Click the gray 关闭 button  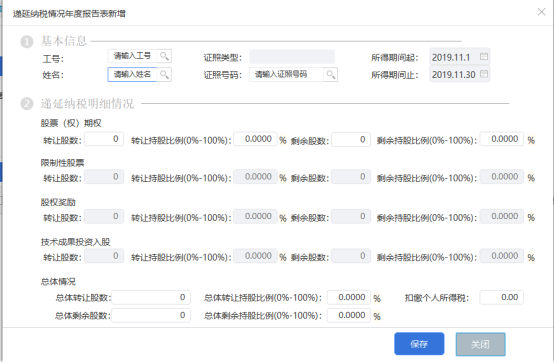point(481,344)
